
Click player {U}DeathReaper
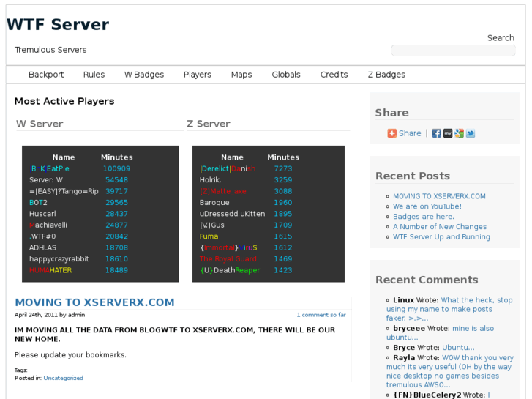pos(230,270)
